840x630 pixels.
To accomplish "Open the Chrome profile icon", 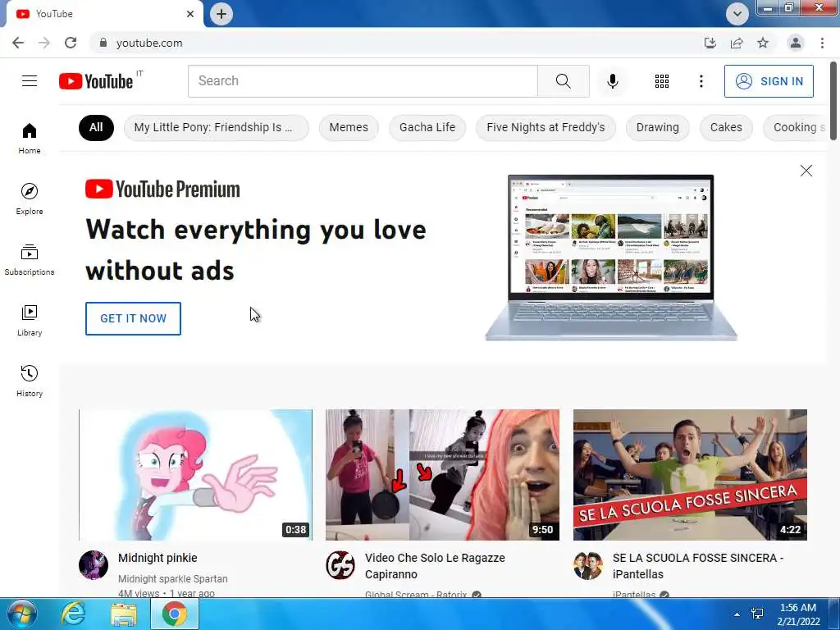I will click(x=796, y=43).
